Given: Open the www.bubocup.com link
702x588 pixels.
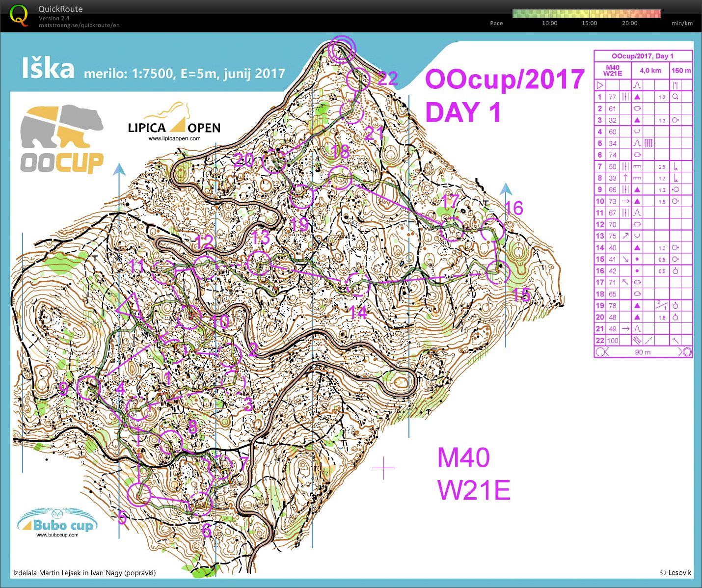Looking at the screenshot, I should click(57, 535).
